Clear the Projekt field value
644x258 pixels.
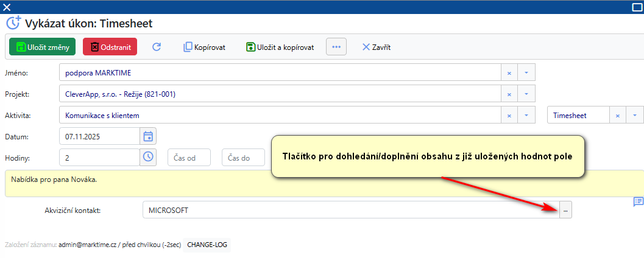[509, 94]
